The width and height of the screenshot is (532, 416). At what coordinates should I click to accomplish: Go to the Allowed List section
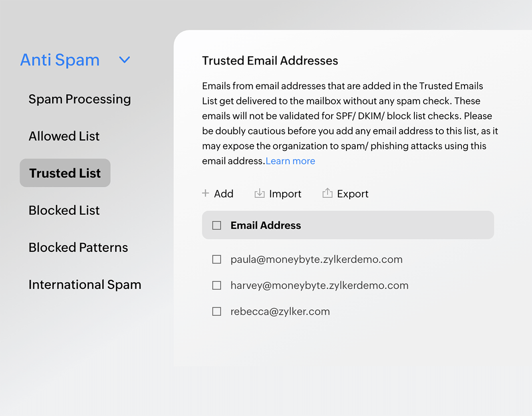64,136
